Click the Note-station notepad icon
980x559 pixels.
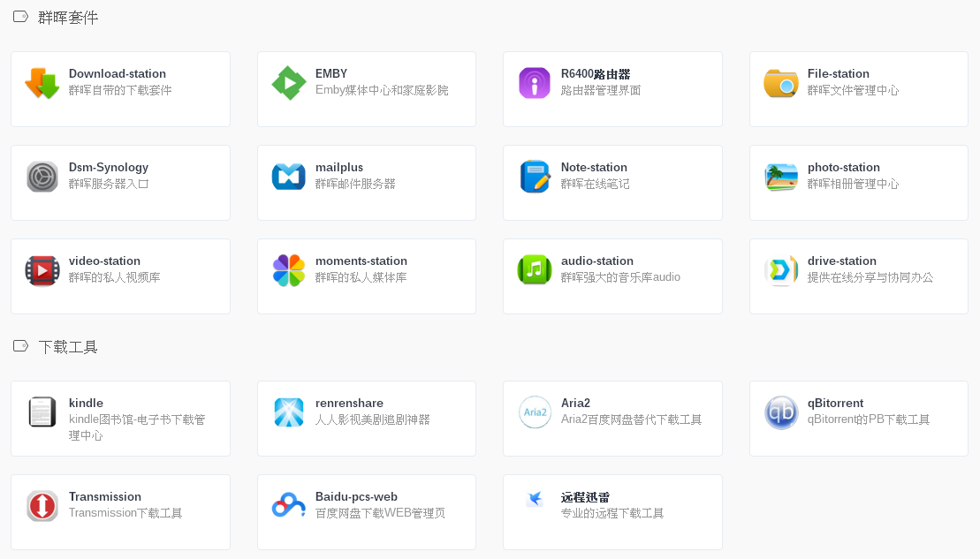[535, 177]
